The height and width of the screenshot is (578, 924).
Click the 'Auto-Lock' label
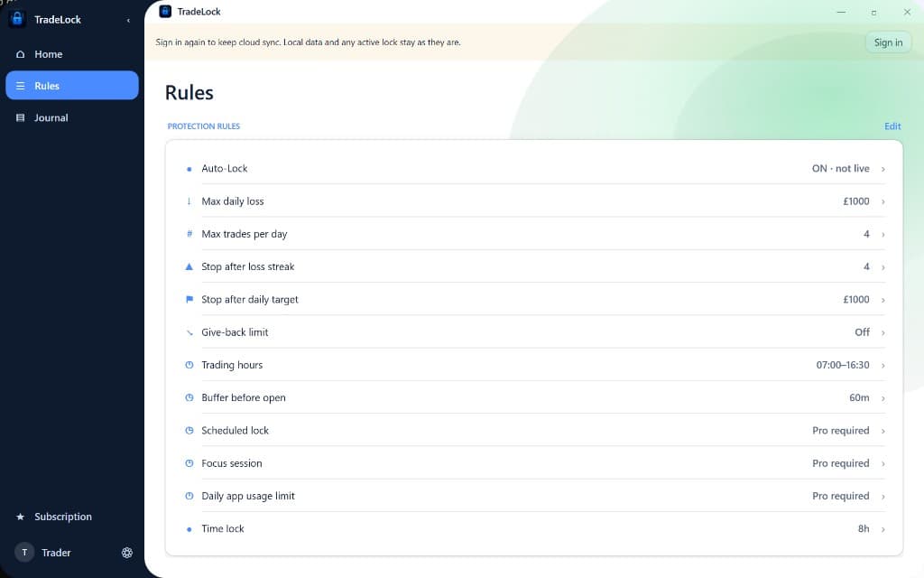pyautogui.click(x=225, y=168)
